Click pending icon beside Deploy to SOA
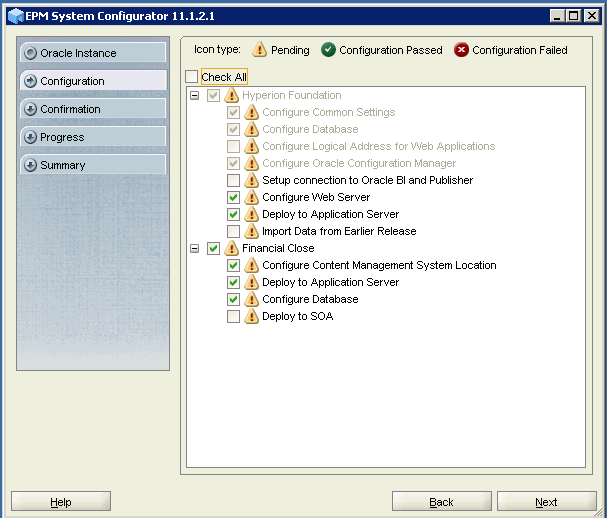Viewport: 607px width, 518px height. (x=252, y=316)
